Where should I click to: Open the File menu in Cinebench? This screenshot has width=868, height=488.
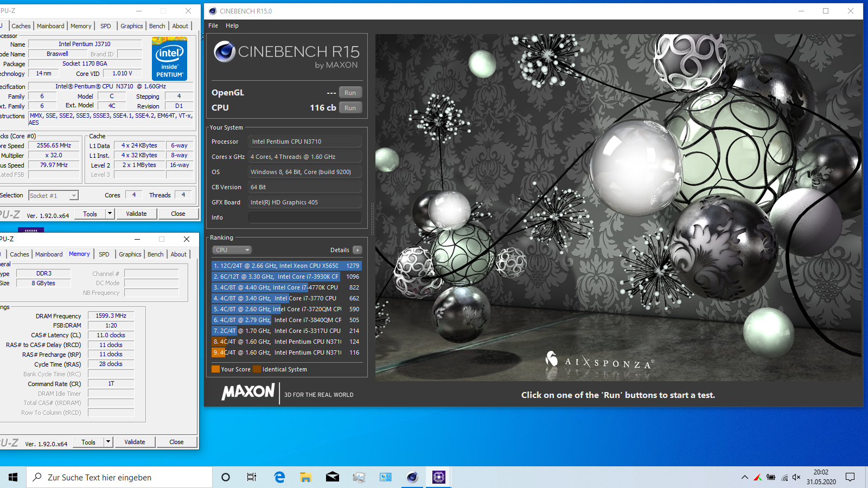[x=213, y=25]
